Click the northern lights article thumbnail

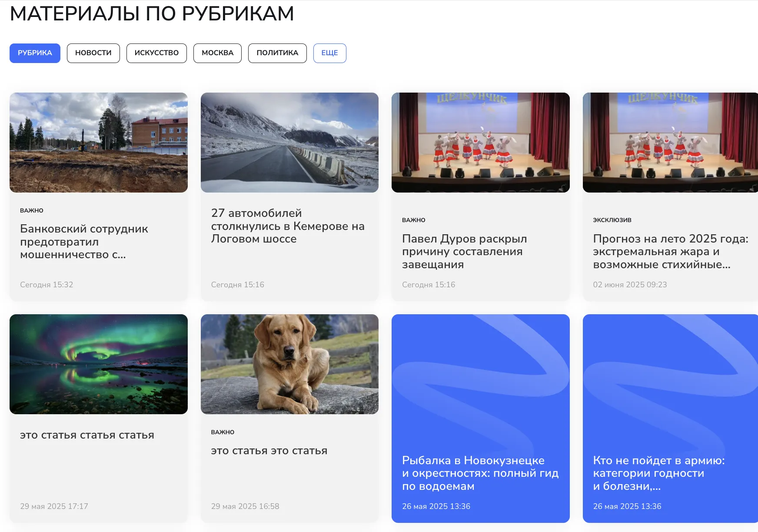pos(98,364)
